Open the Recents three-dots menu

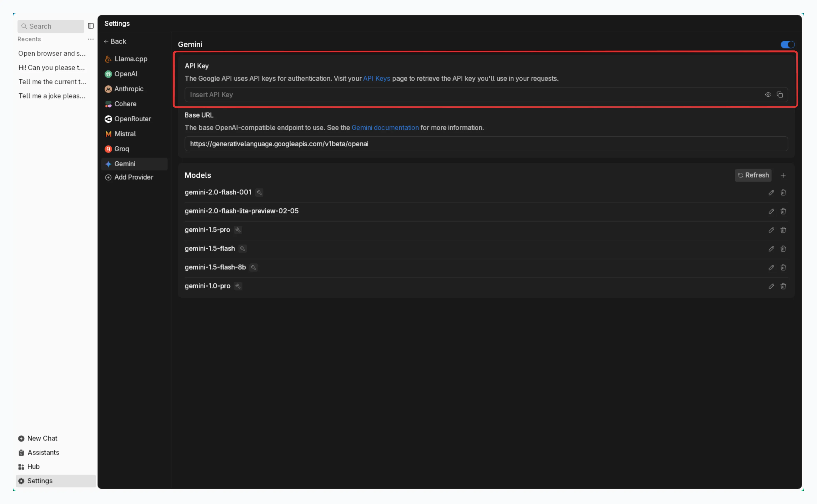(x=91, y=39)
